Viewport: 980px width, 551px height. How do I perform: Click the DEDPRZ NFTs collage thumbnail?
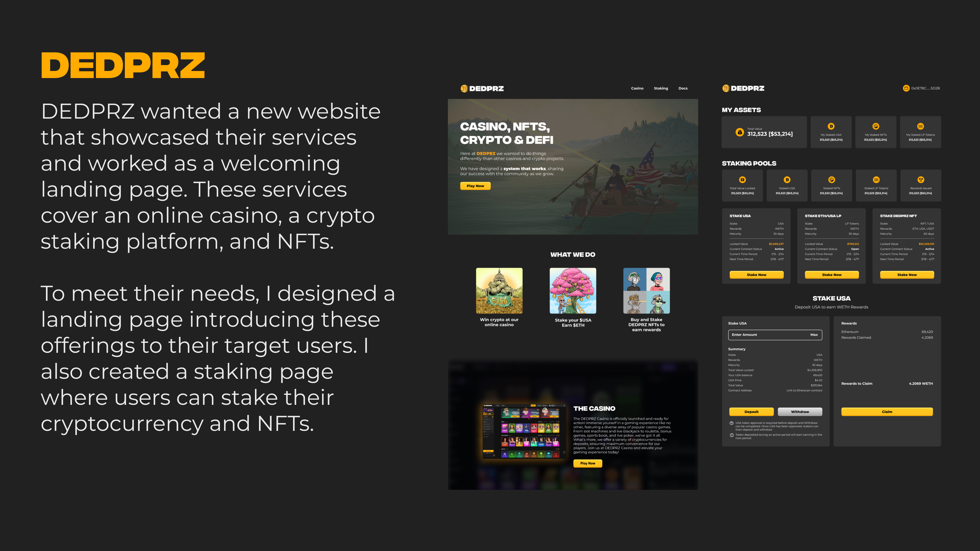pyautogui.click(x=646, y=291)
